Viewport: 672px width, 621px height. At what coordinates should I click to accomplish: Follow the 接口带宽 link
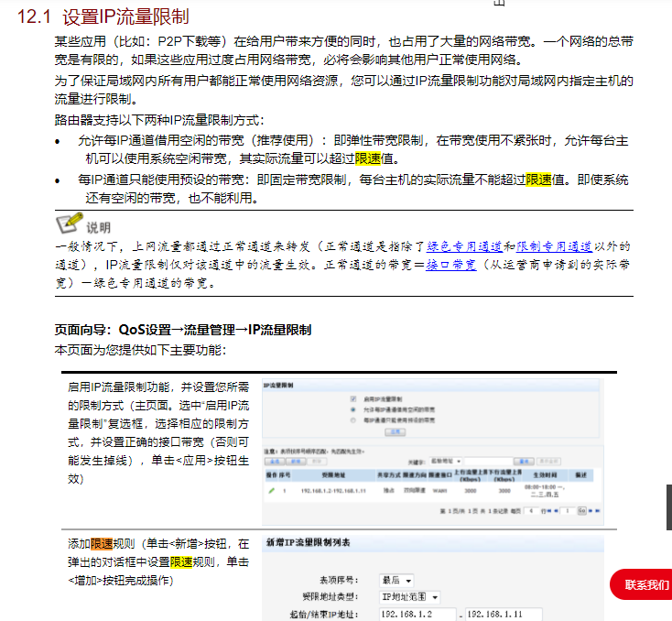[451, 265]
